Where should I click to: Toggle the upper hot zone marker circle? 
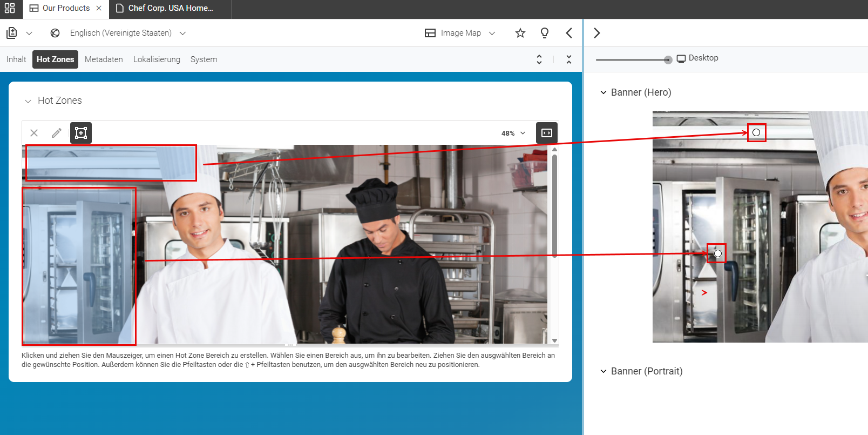click(756, 132)
